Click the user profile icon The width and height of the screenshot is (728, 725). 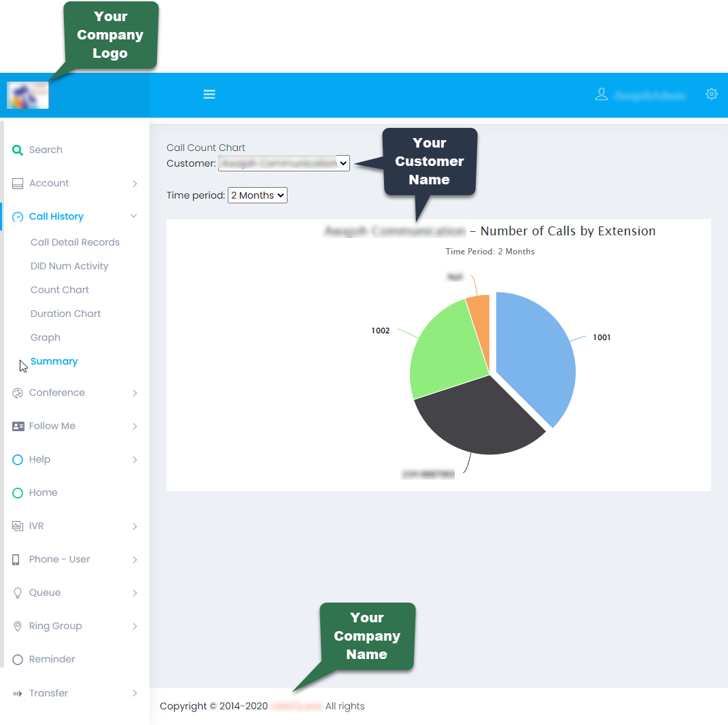(602, 95)
